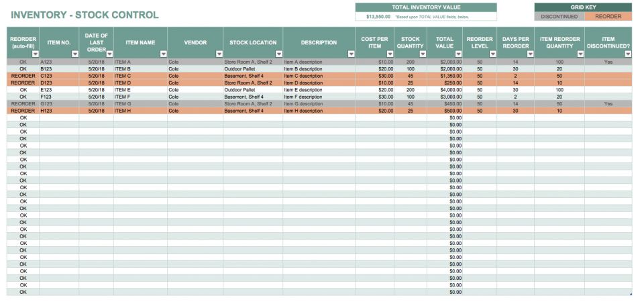The image size is (644, 306).
Task: Expand the VENDOR column filter
Action: coord(219,54)
